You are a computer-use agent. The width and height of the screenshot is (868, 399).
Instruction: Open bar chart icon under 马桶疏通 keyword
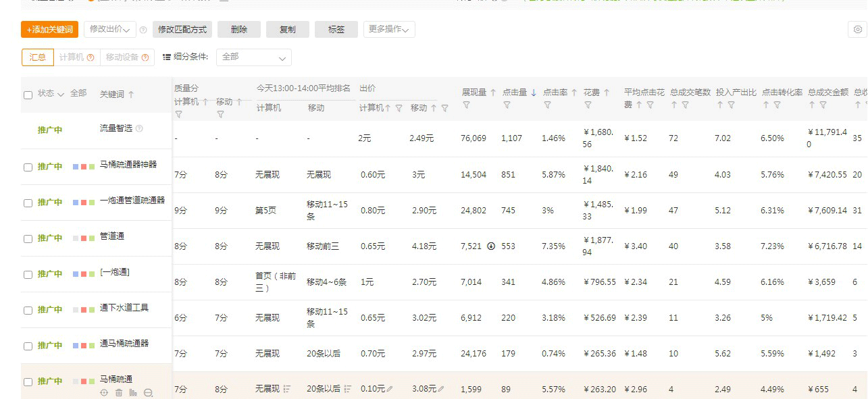coord(133,392)
